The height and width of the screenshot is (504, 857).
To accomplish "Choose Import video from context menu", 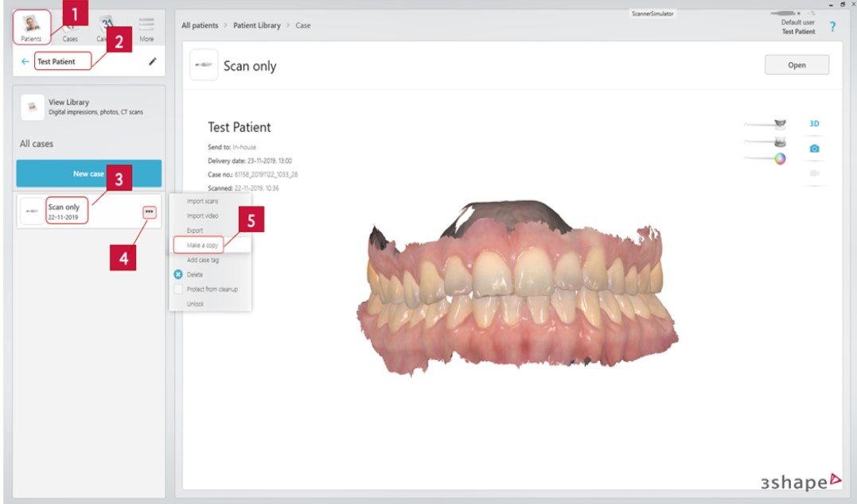I will (x=202, y=215).
